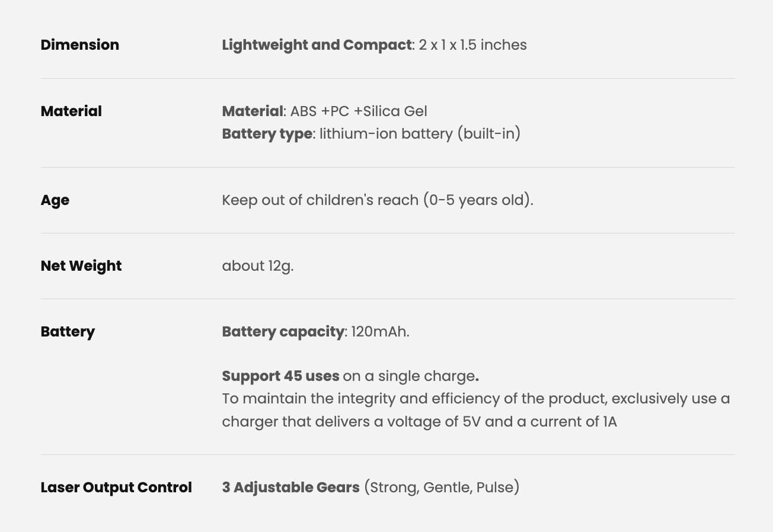Select the Laser Output Control row label
The height and width of the screenshot is (532, 773).
tap(116, 488)
